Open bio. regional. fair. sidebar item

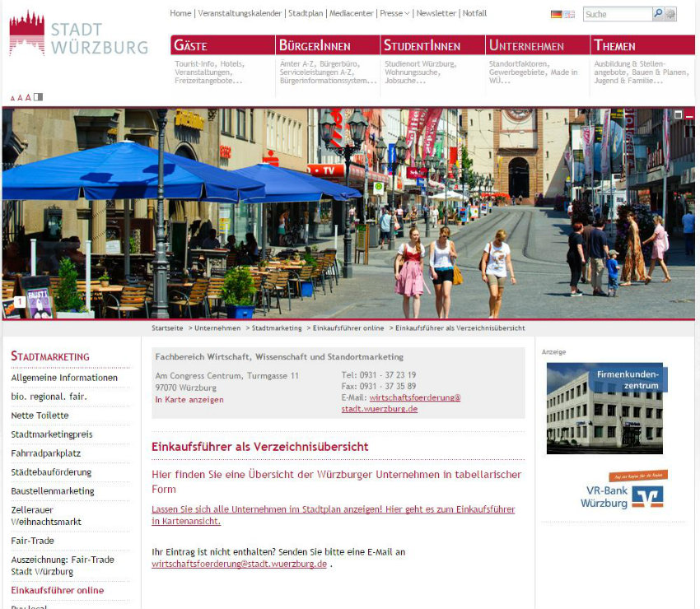point(49,397)
